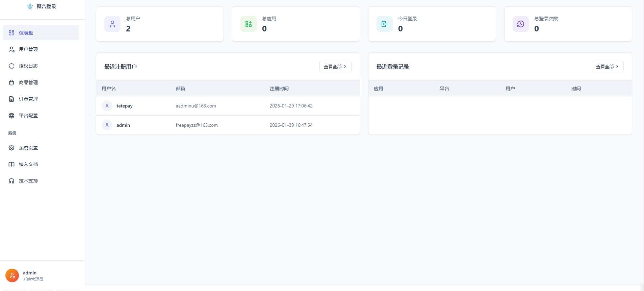This screenshot has width=644, height=291.
Task: Click the 聚合登录 brand title
Action: tap(46, 6)
